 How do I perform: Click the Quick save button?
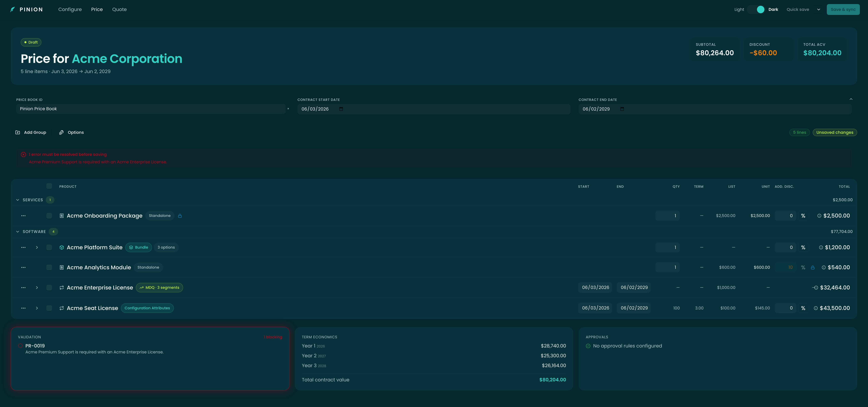tap(798, 9)
